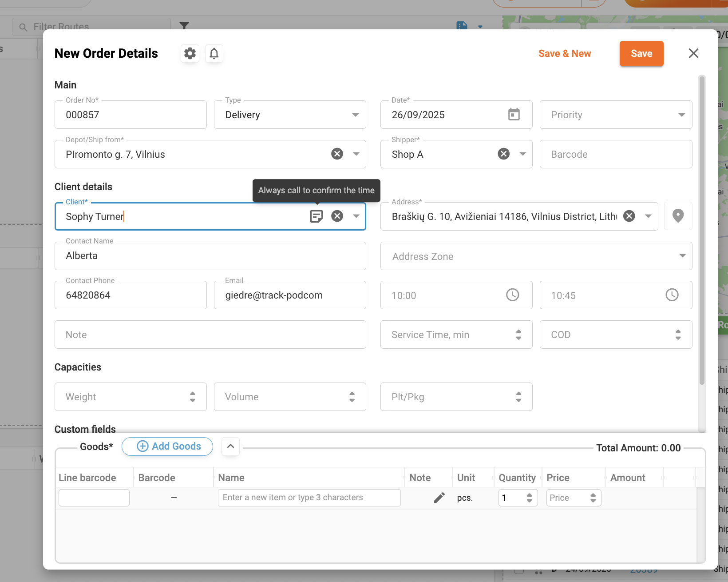728x582 pixels.
Task: Adjust the Volume stepper arrows
Action: click(x=352, y=397)
